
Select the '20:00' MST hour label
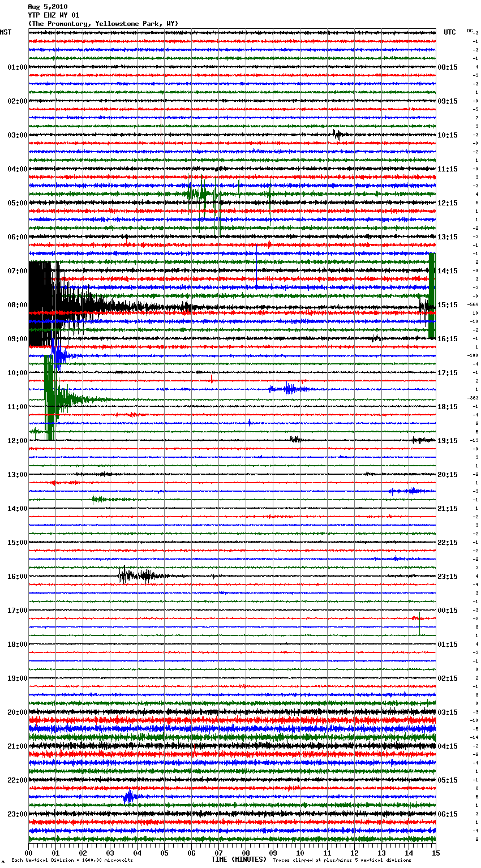click(18, 712)
